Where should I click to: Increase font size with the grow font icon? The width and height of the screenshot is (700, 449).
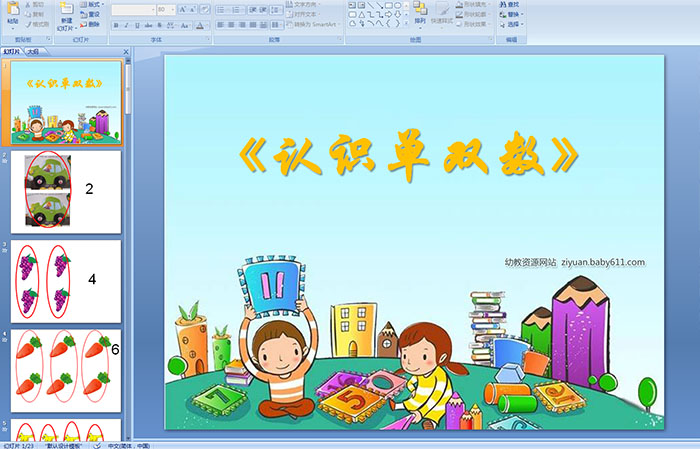click(183, 9)
